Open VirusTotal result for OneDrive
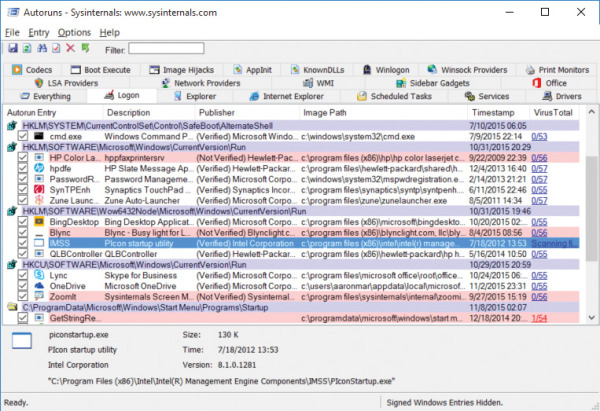 click(539, 286)
